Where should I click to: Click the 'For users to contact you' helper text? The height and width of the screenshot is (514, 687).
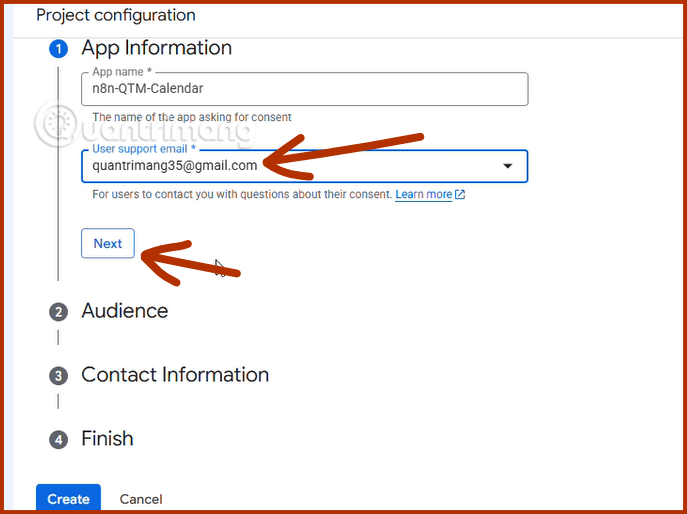241,194
